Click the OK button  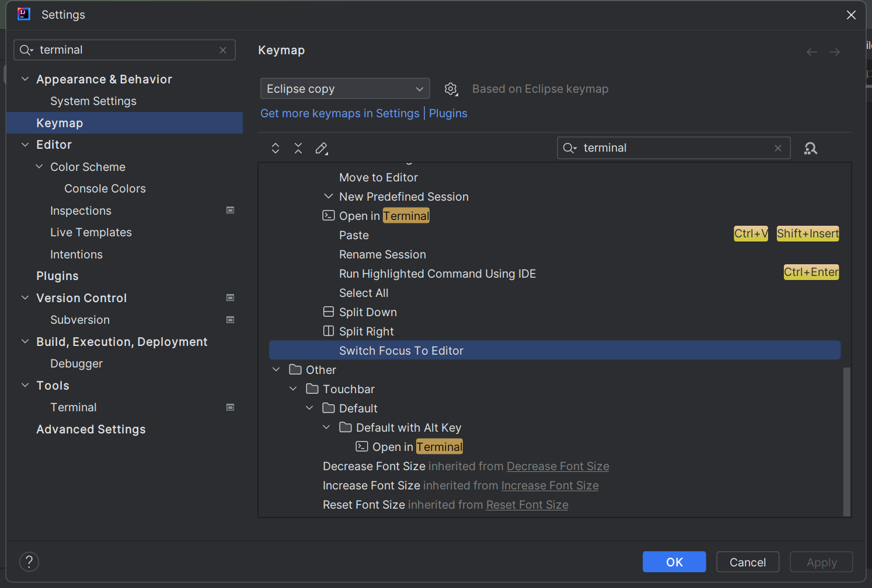point(674,562)
